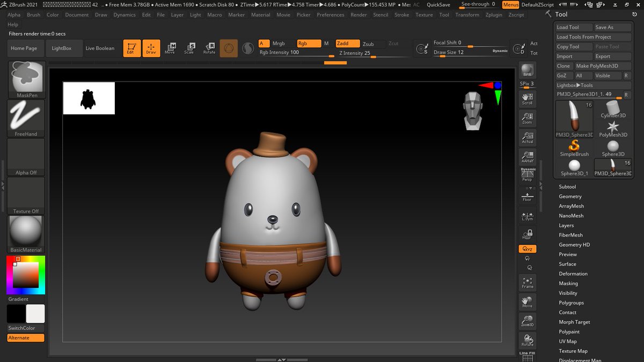Select the Rotate mode icon next to Scale

pyautogui.click(x=209, y=48)
